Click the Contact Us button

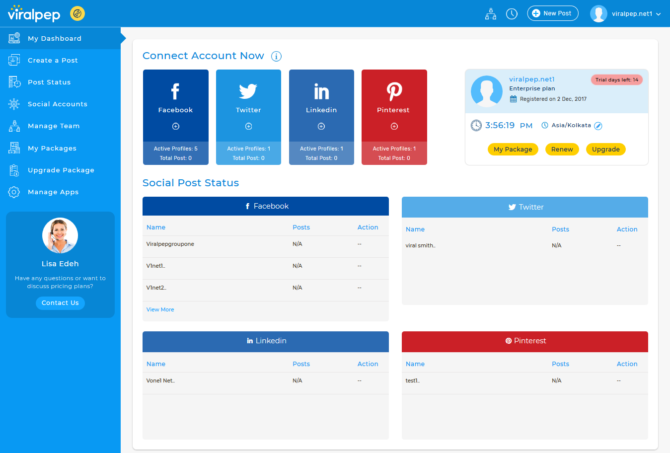coord(60,303)
